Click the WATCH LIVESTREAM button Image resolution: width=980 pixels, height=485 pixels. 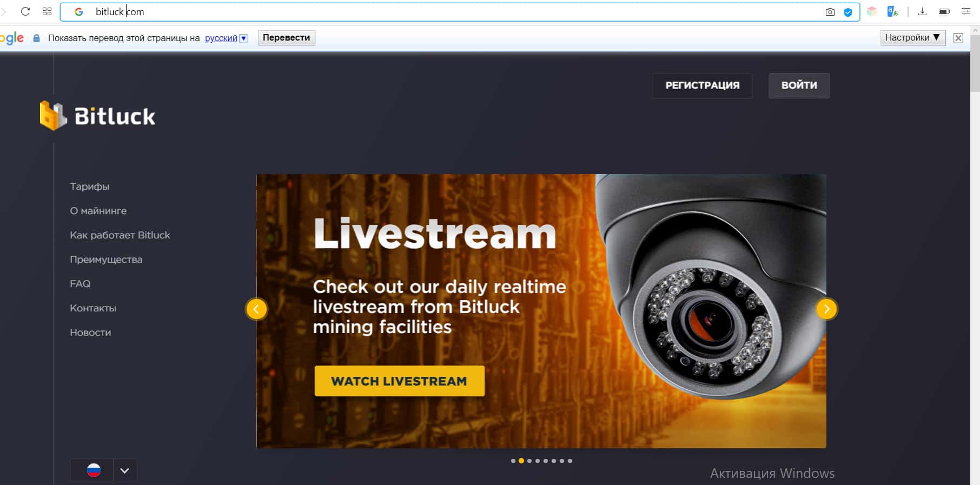(x=399, y=381)
